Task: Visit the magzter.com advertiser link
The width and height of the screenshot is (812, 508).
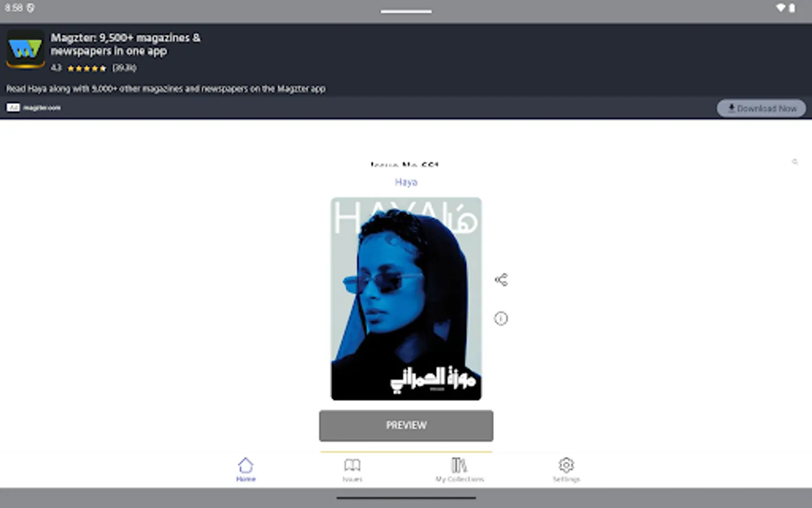Action: tap(42, 107)
